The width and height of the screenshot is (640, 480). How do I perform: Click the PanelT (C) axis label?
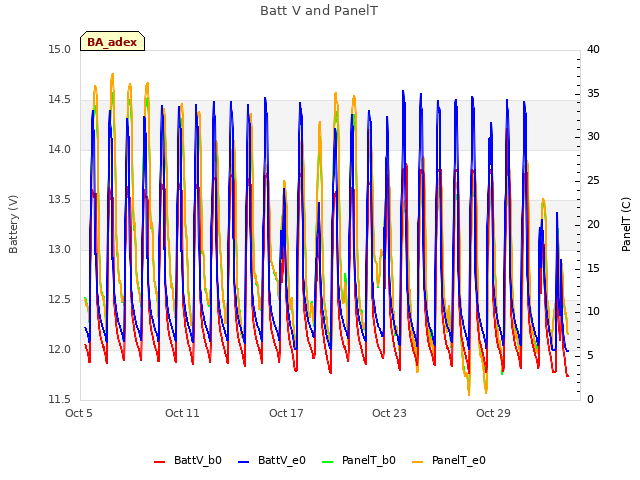(x=626, y=224)
